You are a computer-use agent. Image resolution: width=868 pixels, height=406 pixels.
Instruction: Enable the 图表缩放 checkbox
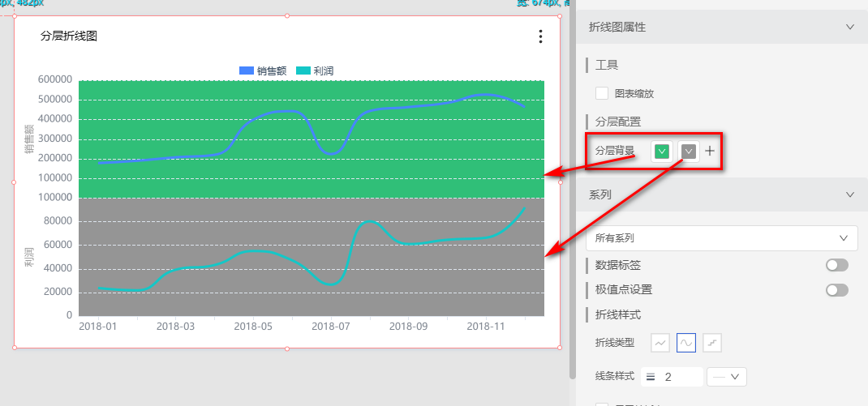coord(602,93)
